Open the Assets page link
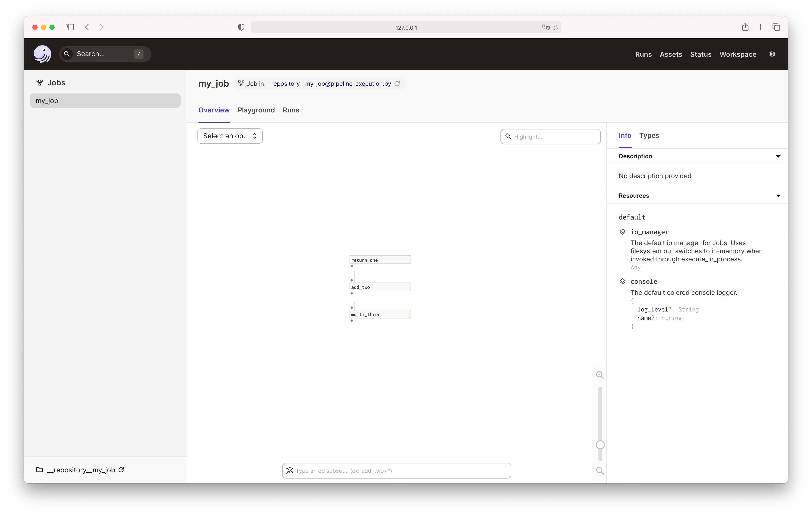This screenshot has width=812, height=515. pyautogui.click(x=670, y=54)
